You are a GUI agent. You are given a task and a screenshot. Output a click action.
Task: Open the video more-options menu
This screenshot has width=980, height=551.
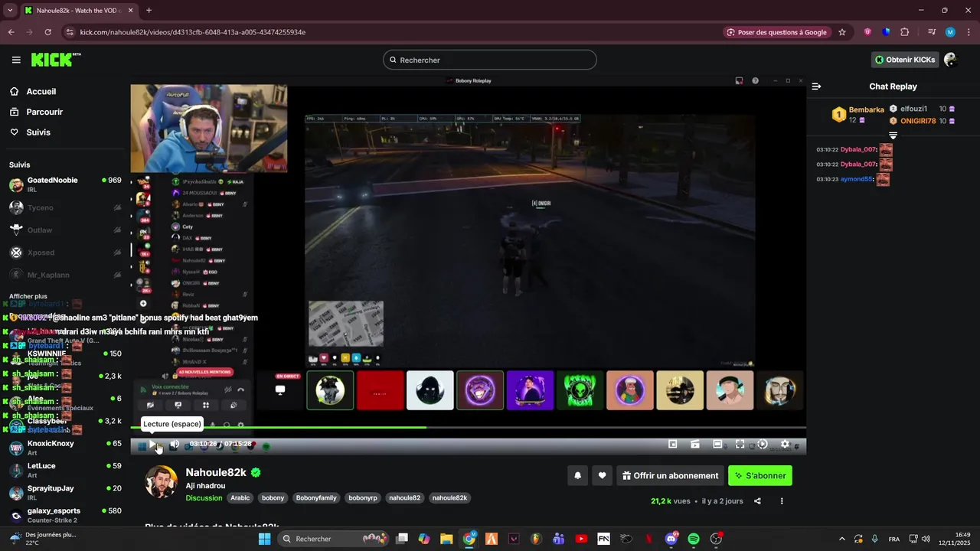click(x=782, y=501)
